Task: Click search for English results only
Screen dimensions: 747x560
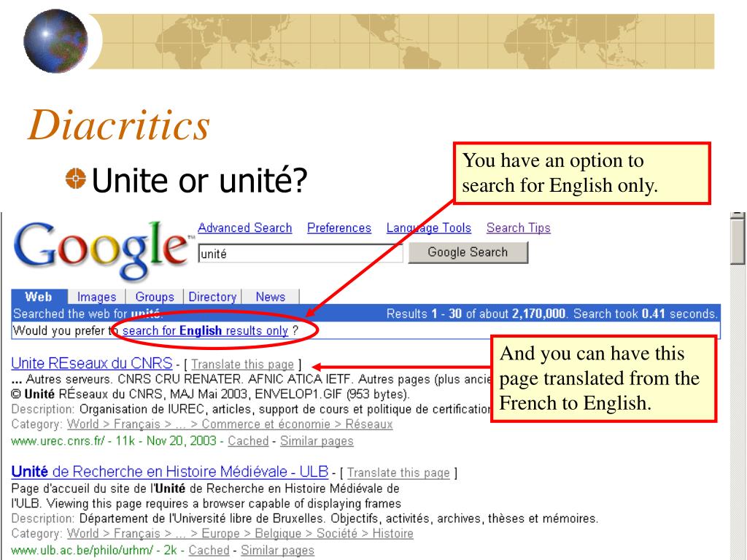Action: click(x=205, y=330)
